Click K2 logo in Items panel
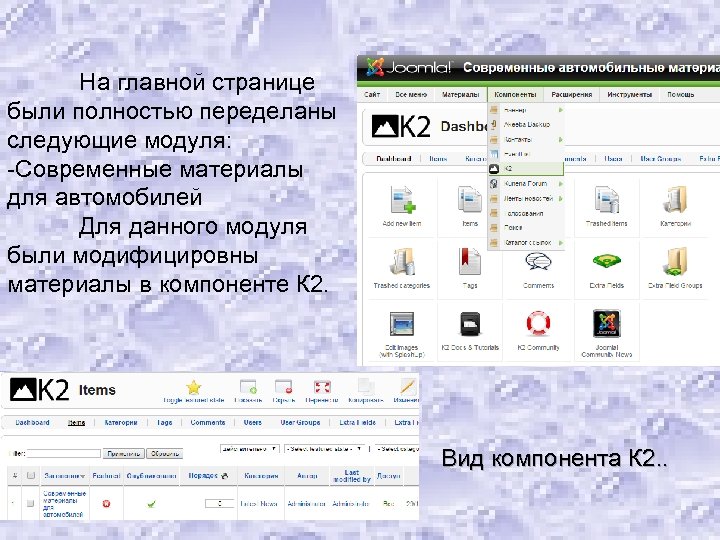 point(39,390)
